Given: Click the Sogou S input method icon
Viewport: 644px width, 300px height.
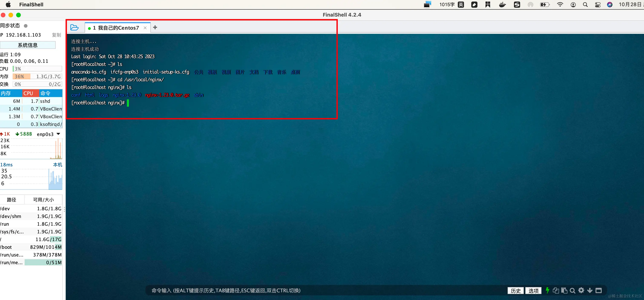Looking at the screenshot, I should coord(517,4).
